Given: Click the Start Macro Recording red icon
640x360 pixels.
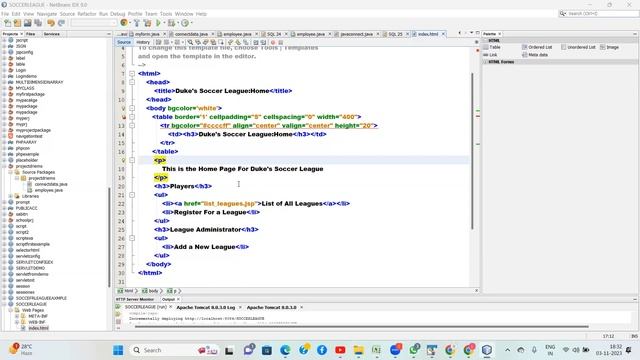Looking at the screenshot, I should pyautogui.click(x=273, y=42).
